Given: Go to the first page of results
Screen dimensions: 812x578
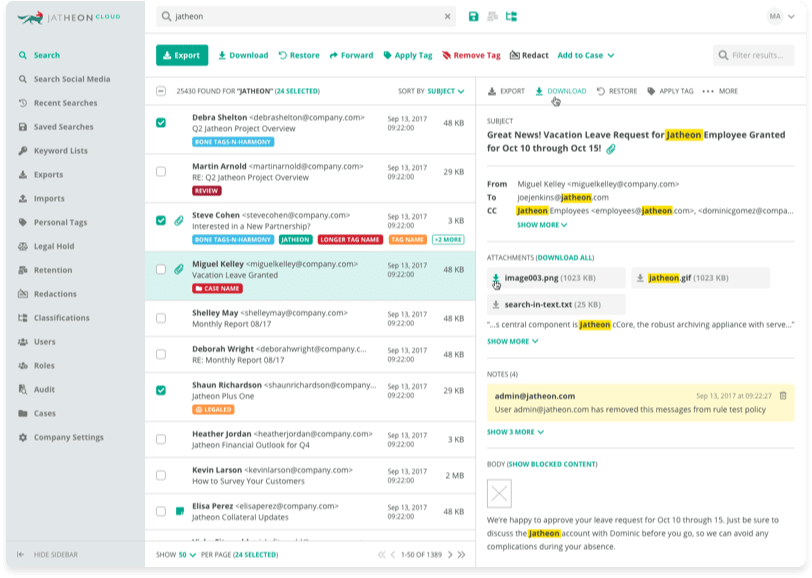Looking at the screenshot, I should (382, 555).
